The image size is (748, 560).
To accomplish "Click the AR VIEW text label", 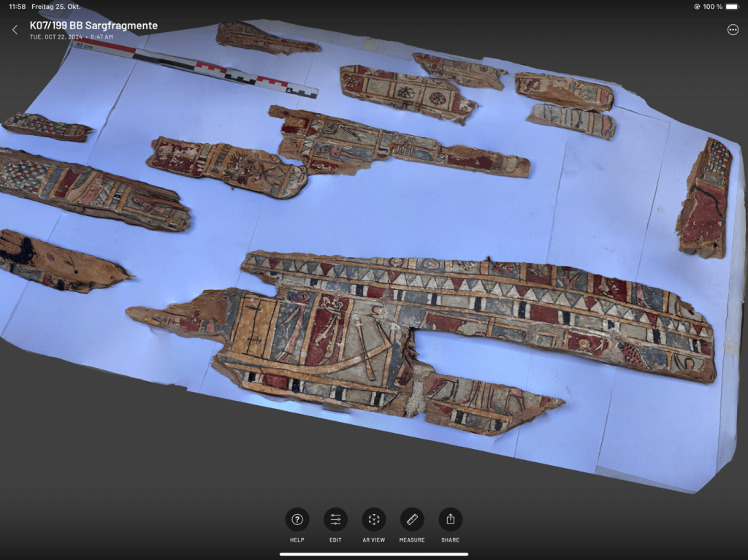I will point(374,540).
